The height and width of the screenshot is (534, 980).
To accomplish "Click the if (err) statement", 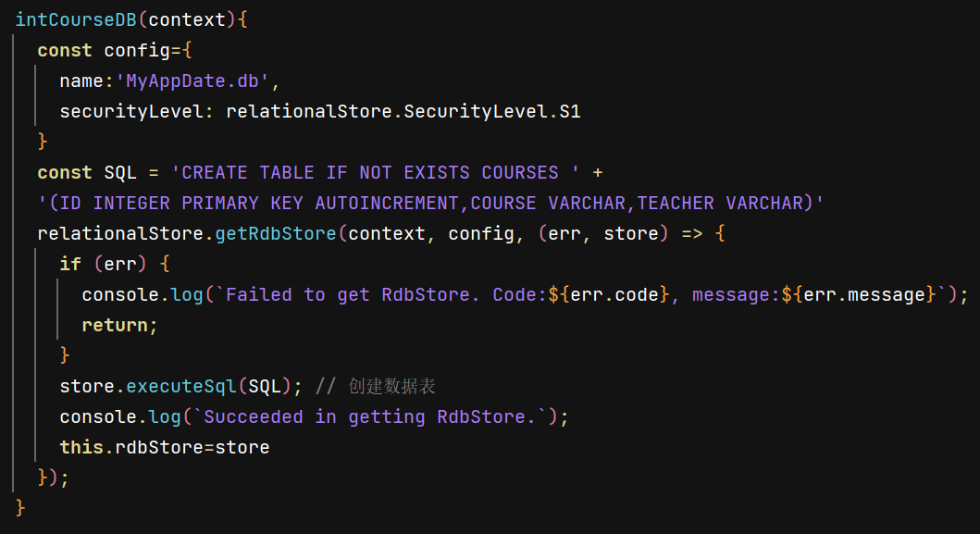I will [103, 265].
